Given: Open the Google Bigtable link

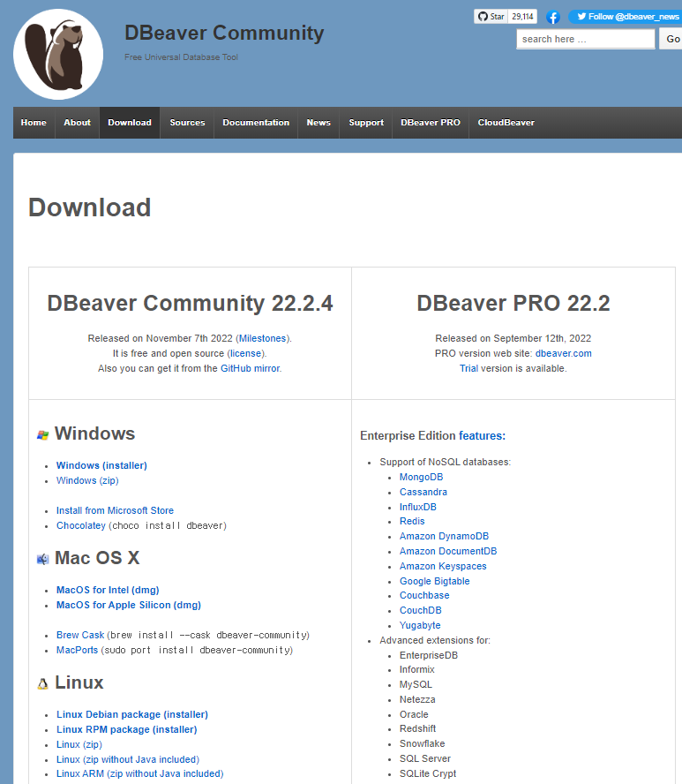Looking at the screenshot, I should coord(434,581).
